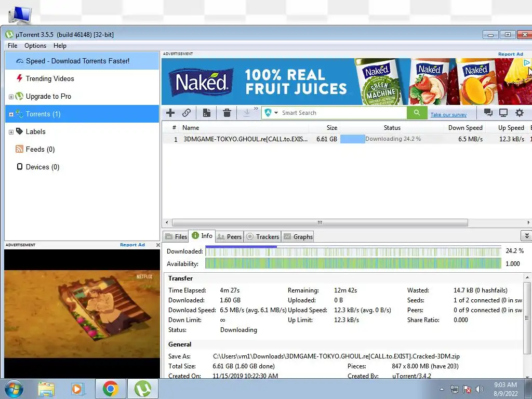Select Feeds (0) in the sidebar
This screenshot has height=399, width=532.
click(82, 149)
